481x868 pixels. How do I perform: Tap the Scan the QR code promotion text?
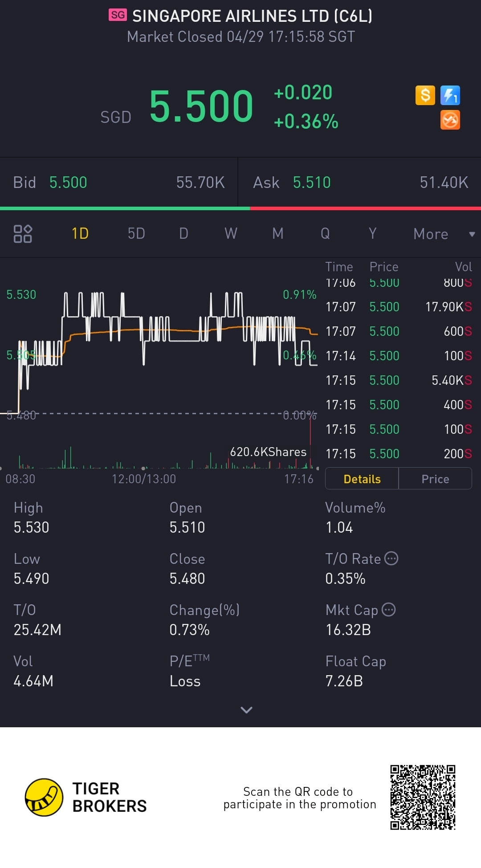(x=300, y=798)
